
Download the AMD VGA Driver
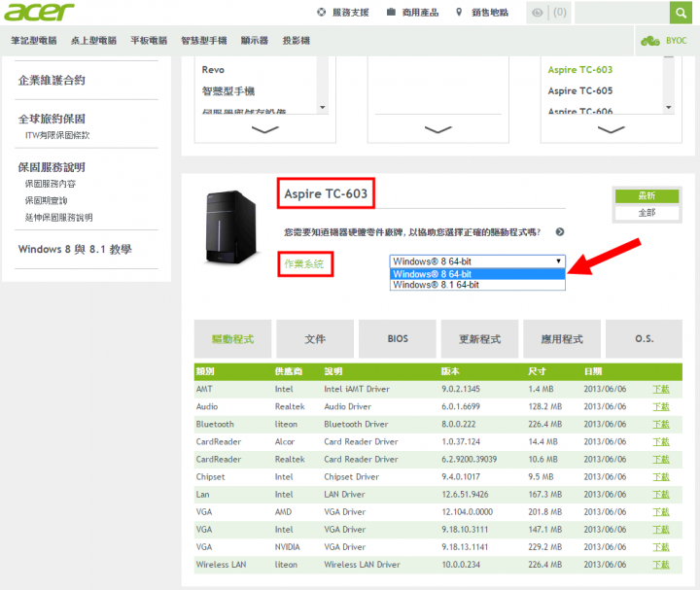point(661,512)
